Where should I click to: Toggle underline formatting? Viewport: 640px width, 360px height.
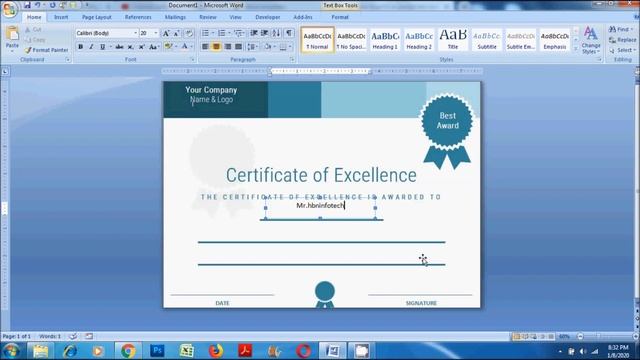[x=102, y=47]
